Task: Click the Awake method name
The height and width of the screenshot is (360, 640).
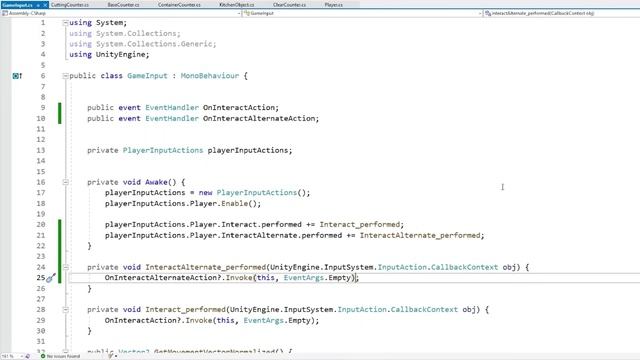Action: point(156,182)
